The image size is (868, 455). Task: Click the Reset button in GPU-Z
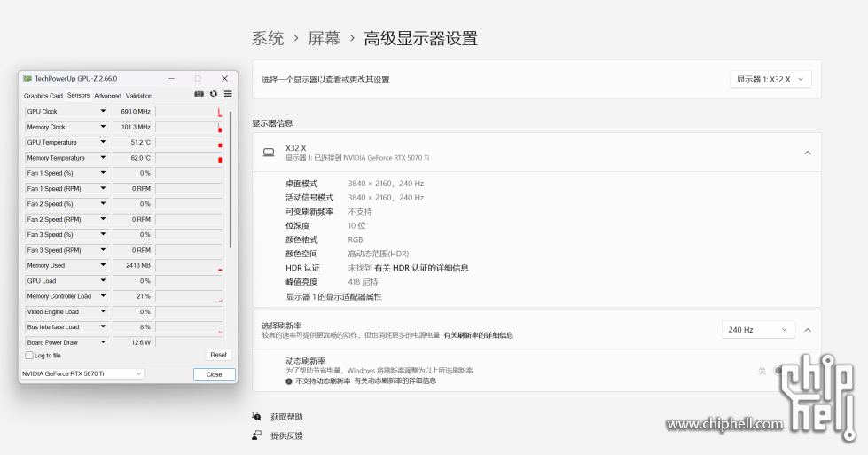coord(219,355)
